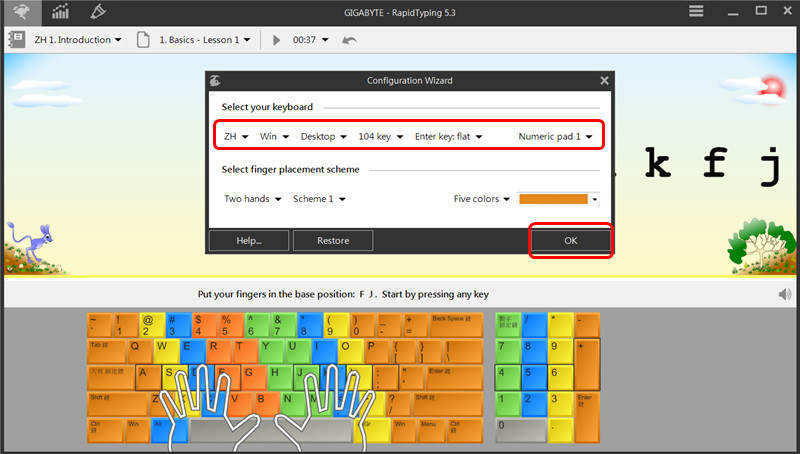The width and height of the screenshot is (800, 454).
Task: Click the 'Put your fingers in the base position' hint text
Action: tap(343, 294)
